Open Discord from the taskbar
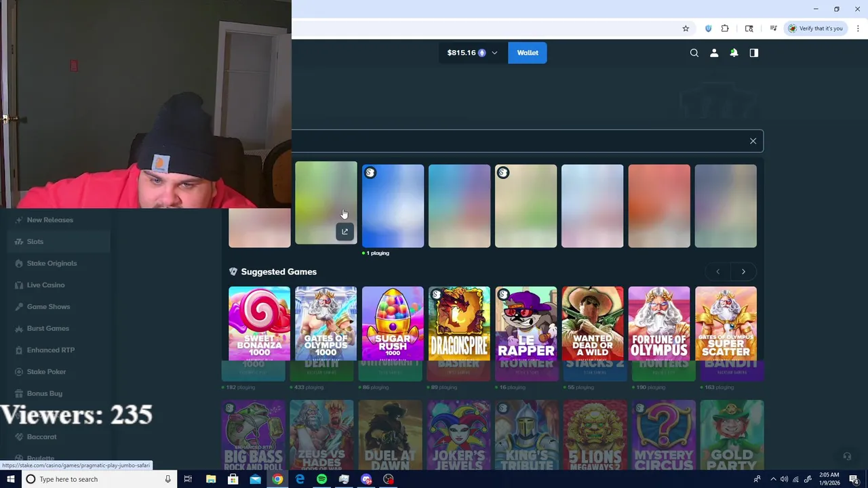868x488 pixels. (366, 479)
